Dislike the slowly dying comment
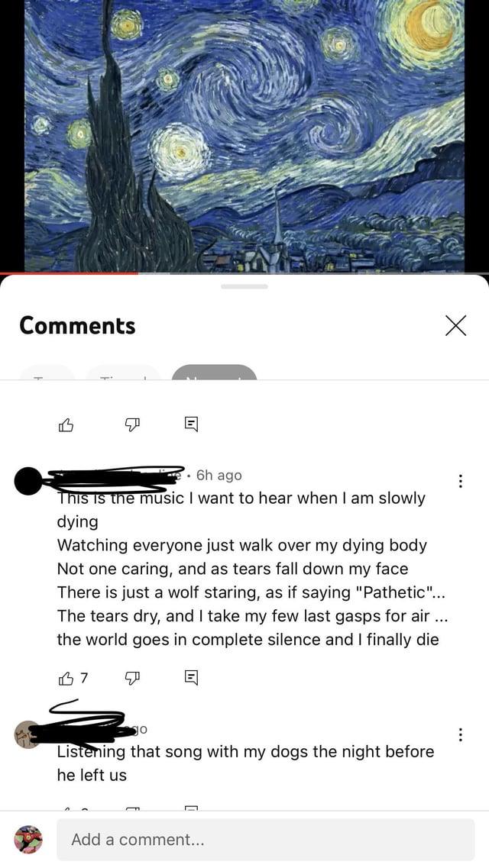The height and width of the screenshot is (868, 489). pyautogui.click(x=132, y=678)
